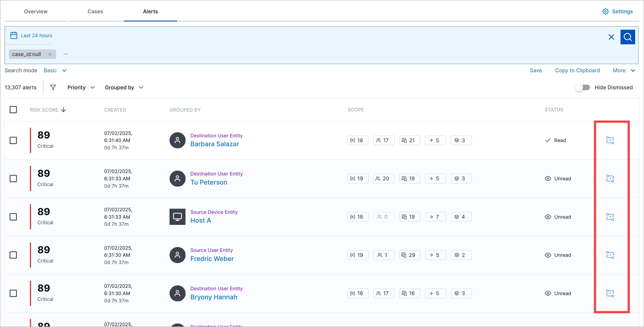Click the layers 2 badge in Fredric Weber row
This screenshot has height=327, width=644.
461,255
